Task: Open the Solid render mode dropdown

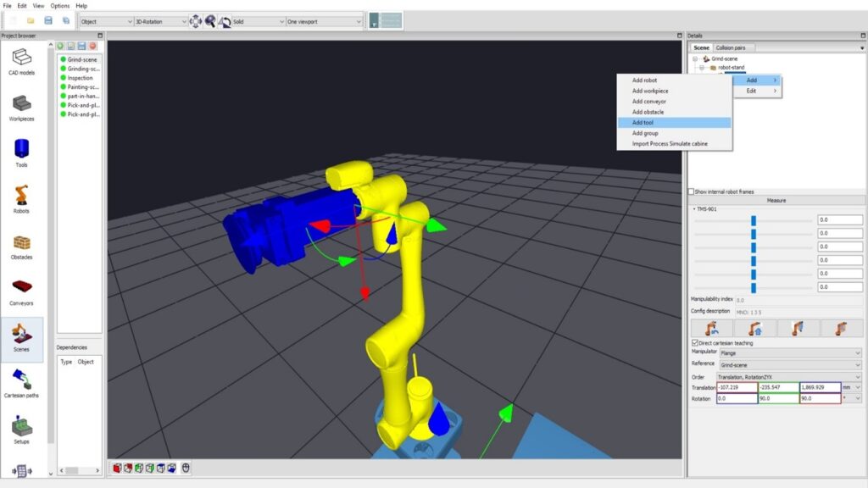Action: 259,21
